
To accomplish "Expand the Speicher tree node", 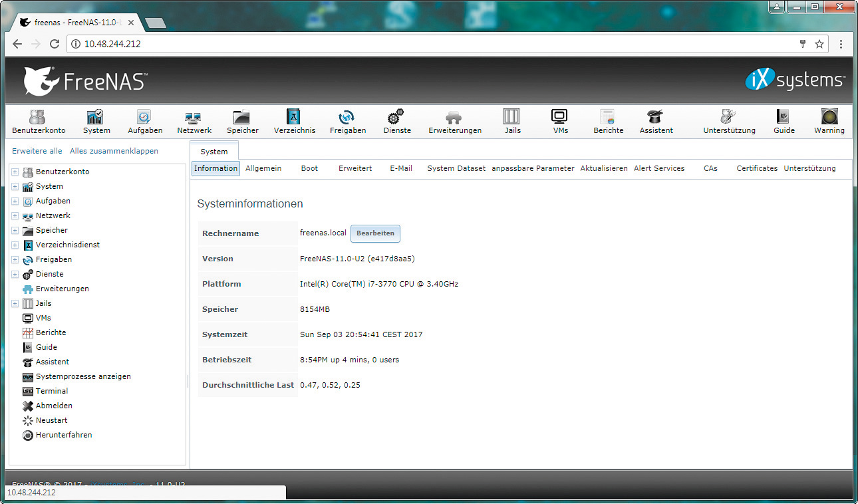I will point(15,231).
